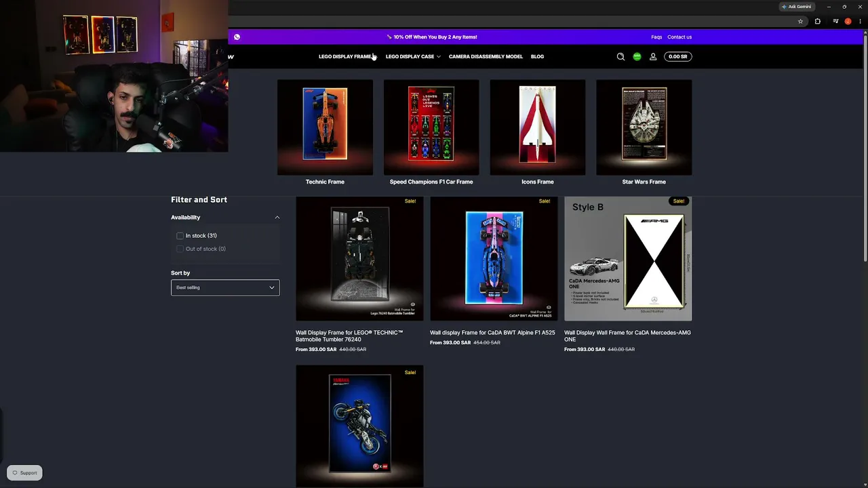868x488 pixels.
Task: Click the Ask Gemini button
Action: coord(796,7)
